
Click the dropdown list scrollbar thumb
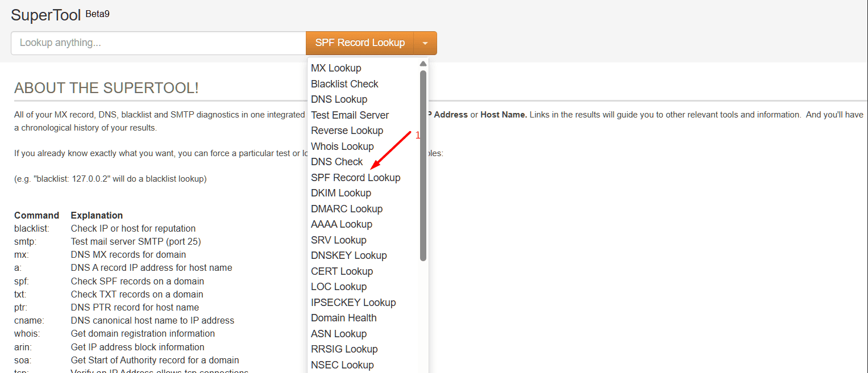click(x=423, y=166)
